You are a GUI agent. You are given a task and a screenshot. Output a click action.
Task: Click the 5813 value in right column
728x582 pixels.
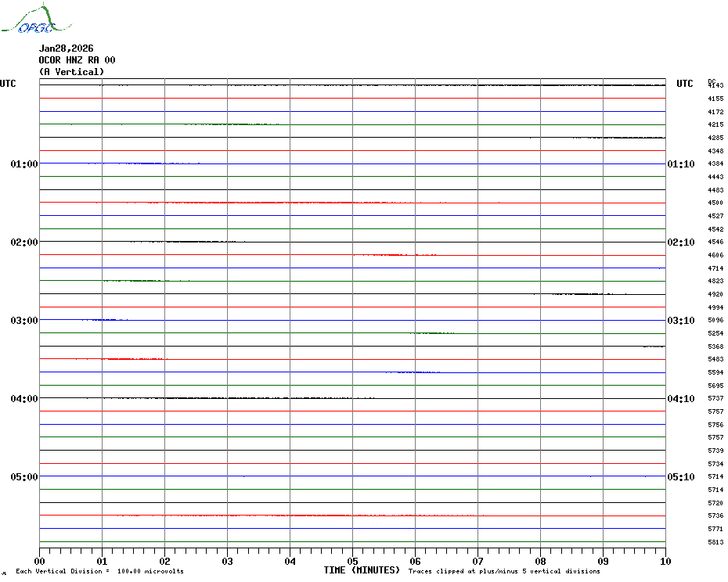715,542
